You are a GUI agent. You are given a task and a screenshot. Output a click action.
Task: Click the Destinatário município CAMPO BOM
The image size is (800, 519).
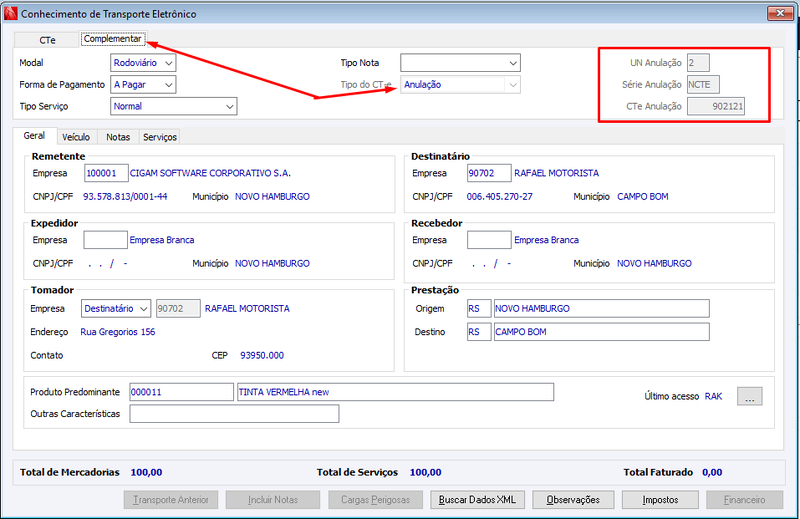(x=643, y=196)
